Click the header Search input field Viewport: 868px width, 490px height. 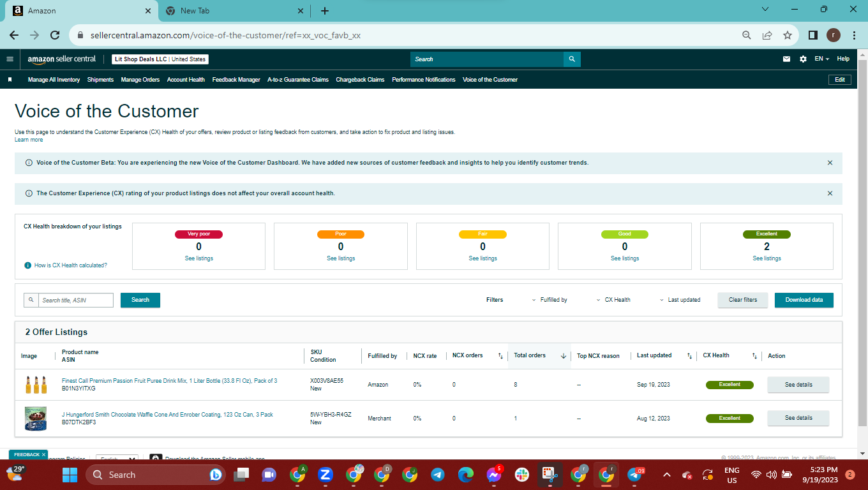pyautogui.click(x=487, y=59)
